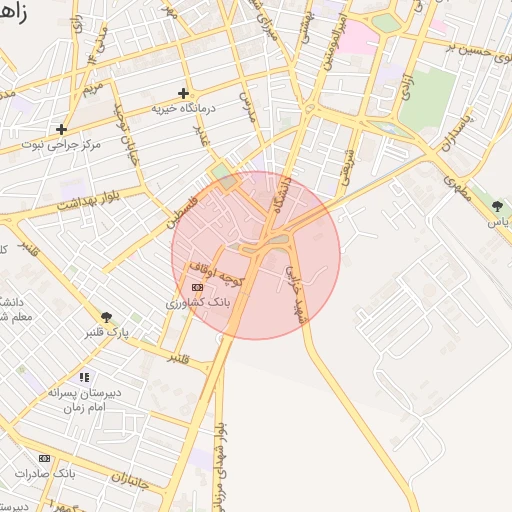The width and height of the screenshot is (512, 512).
Task: Select the cross icon for مرکز جراحی نبوت
Action: [61, 129]
